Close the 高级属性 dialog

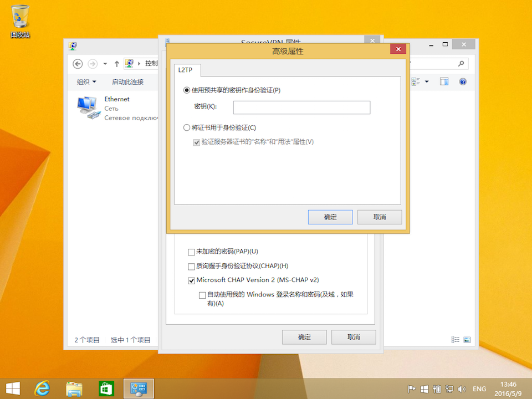click(x=398, y=49)
